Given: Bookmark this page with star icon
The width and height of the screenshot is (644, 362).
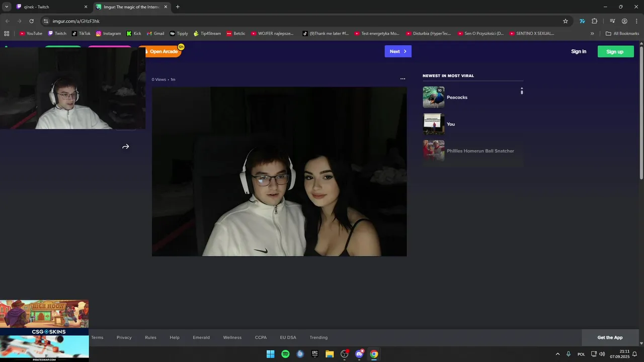Looking at the screenshot, I should tap(566, 21).
